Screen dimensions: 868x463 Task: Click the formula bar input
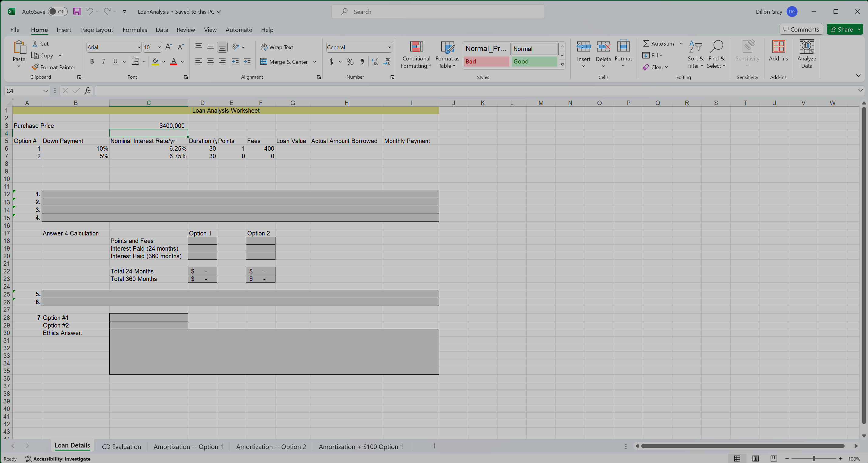pos(475,91)
